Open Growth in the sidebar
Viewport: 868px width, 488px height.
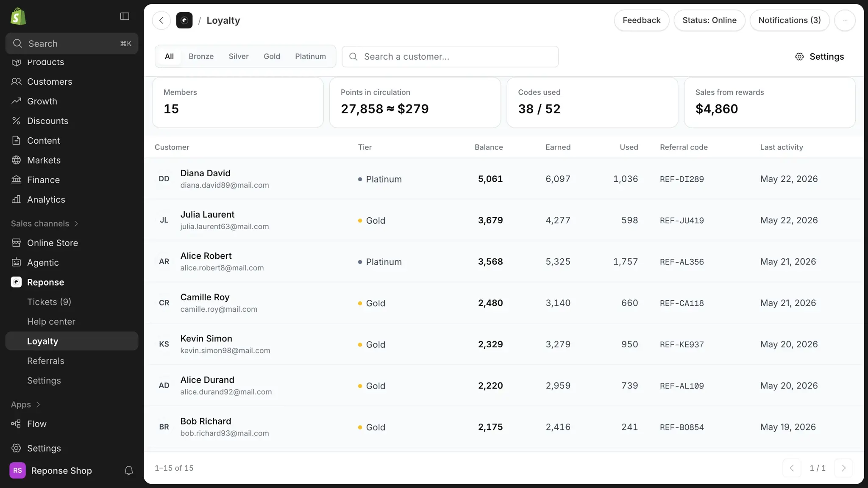coord(72,101)
